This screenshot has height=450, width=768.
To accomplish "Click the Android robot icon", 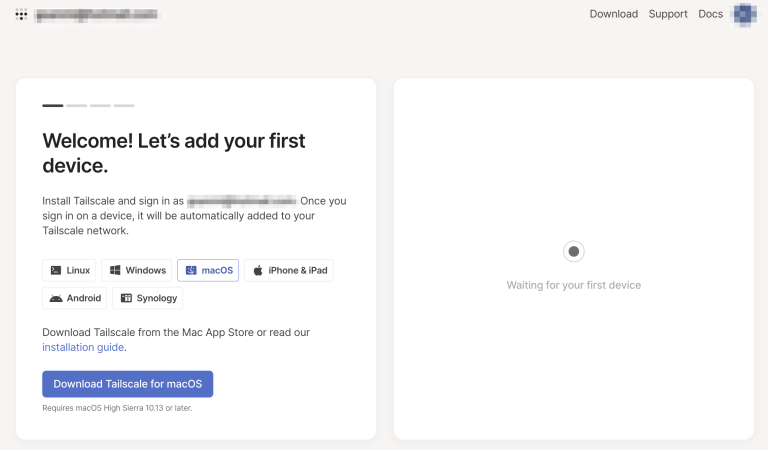I will click(56, 298).
